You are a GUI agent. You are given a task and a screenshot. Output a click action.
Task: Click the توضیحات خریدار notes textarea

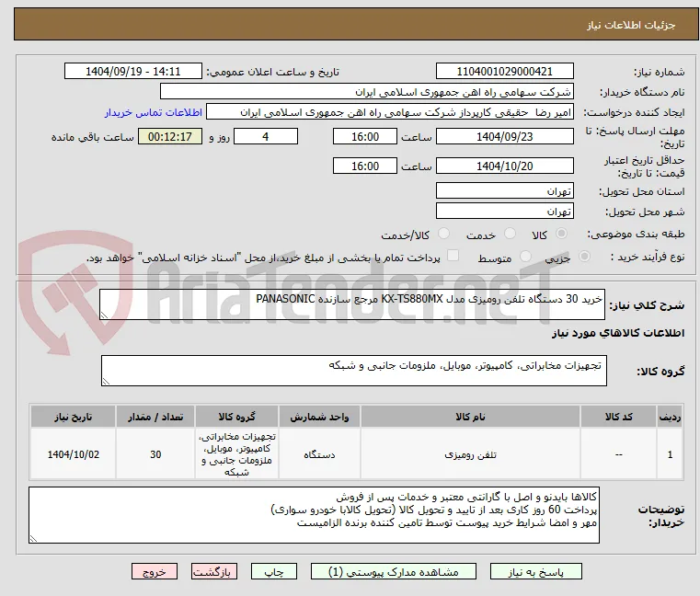point(314,515)
